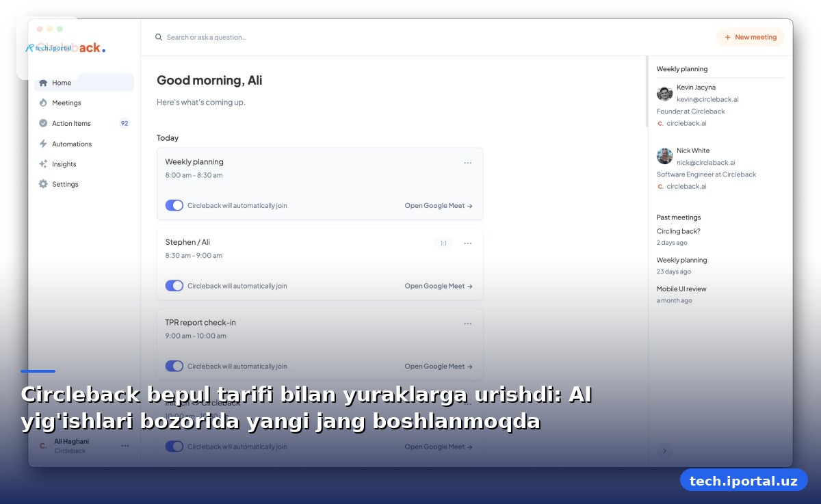Open Insights in the sidebar
This screenshot has height=504, width=821.
(84, 164)
